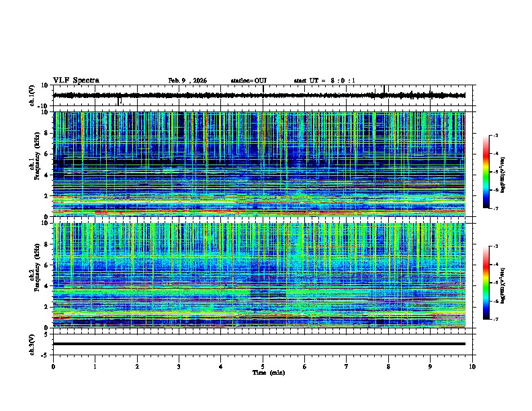Click the ch.1 spectrogram color scale bar
Viewport: 532px width, 411px height.
[x=486, y=172]
